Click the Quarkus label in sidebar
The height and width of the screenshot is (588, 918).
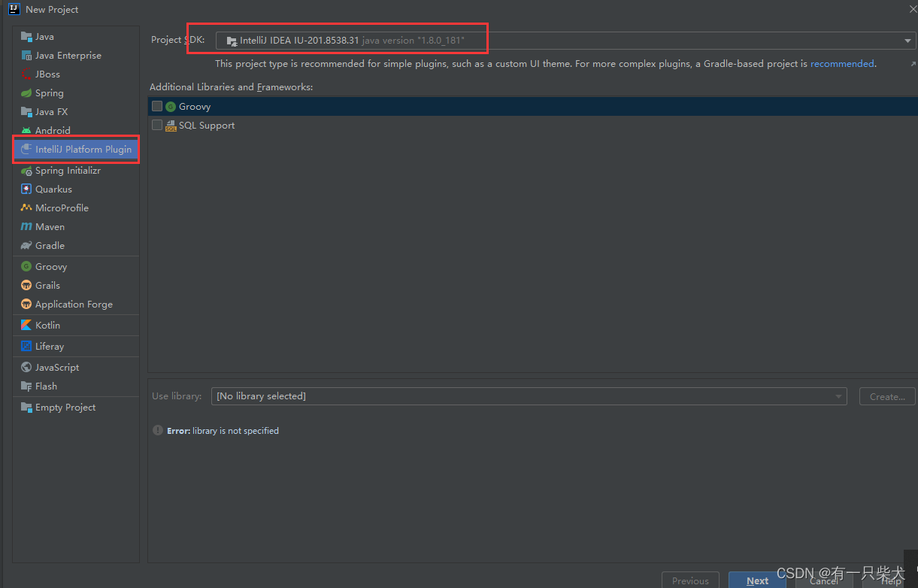(53, 189)
